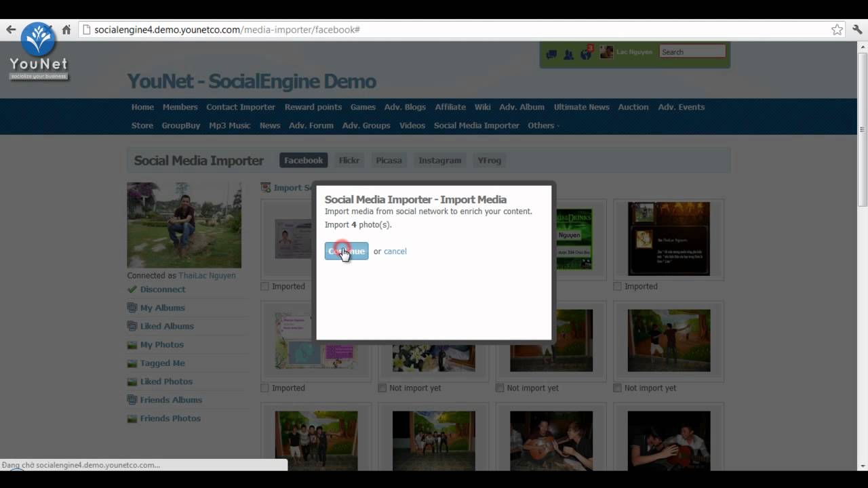Open the Affiliate menu item
Screen dimensions: 868x488
tap(450, 107)
